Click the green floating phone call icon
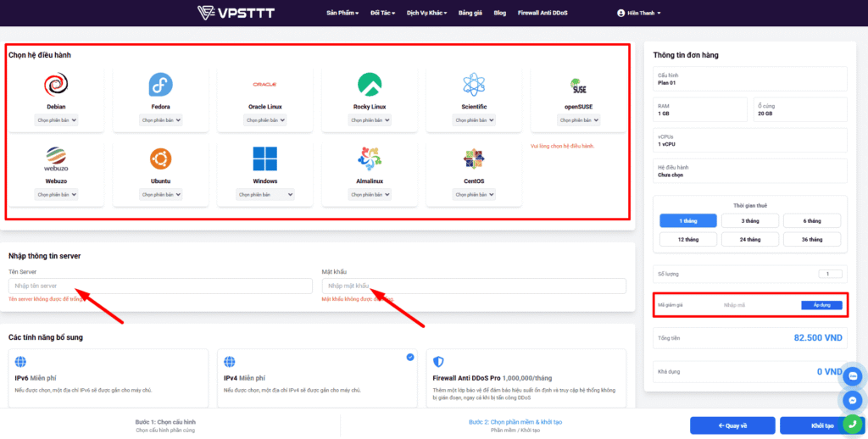Screen dimensions: 868x439 pyautogui.click(x=853, y=424)
